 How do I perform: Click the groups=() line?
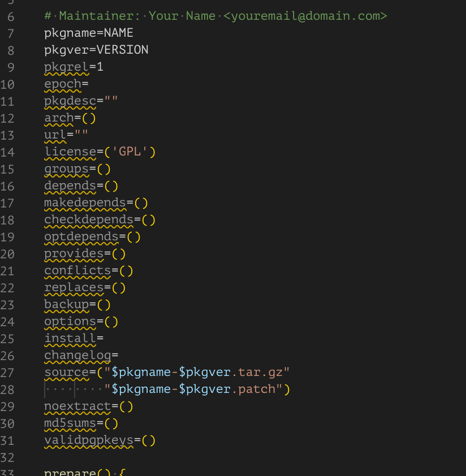pos(77,169)
